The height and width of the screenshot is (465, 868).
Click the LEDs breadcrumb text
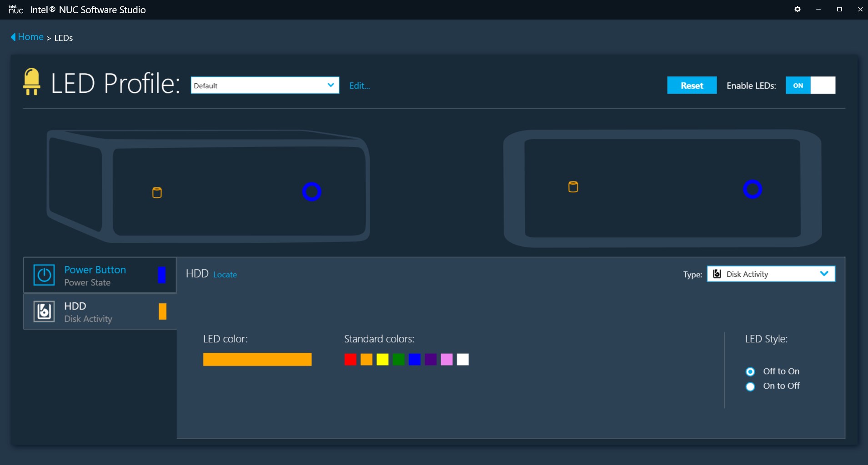pos(64,38)
